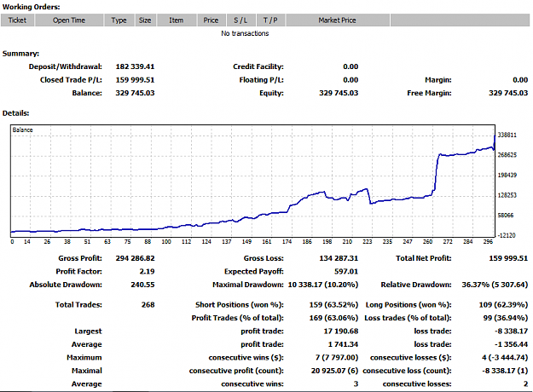
Task: Select the Floating P/L value 0.00
Action: tap(351, 80)
